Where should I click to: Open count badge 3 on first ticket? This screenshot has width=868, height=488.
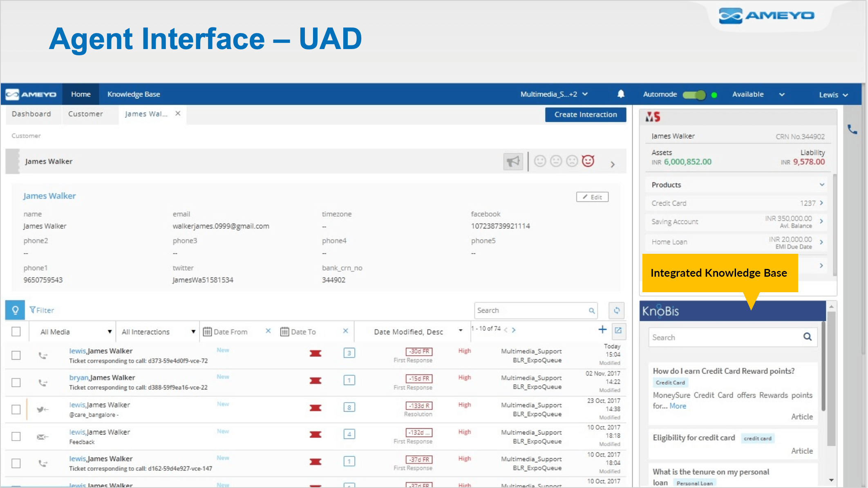pyautogui.click(x=349, y=353)
